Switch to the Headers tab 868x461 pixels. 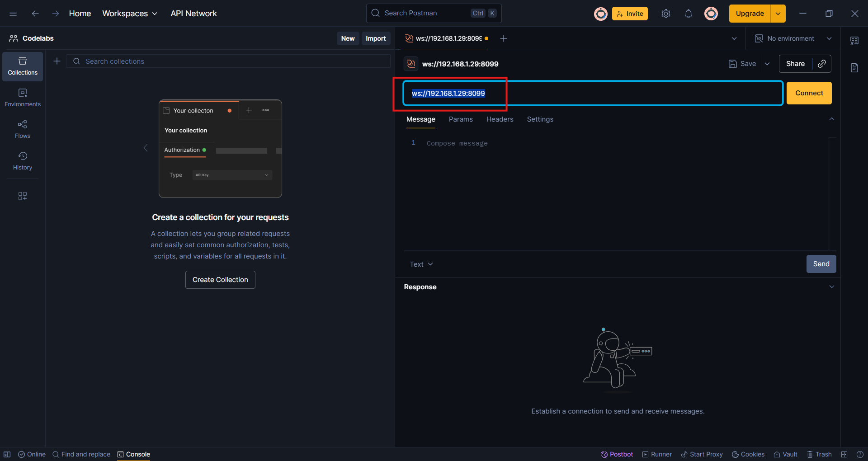tap(500, 119)
